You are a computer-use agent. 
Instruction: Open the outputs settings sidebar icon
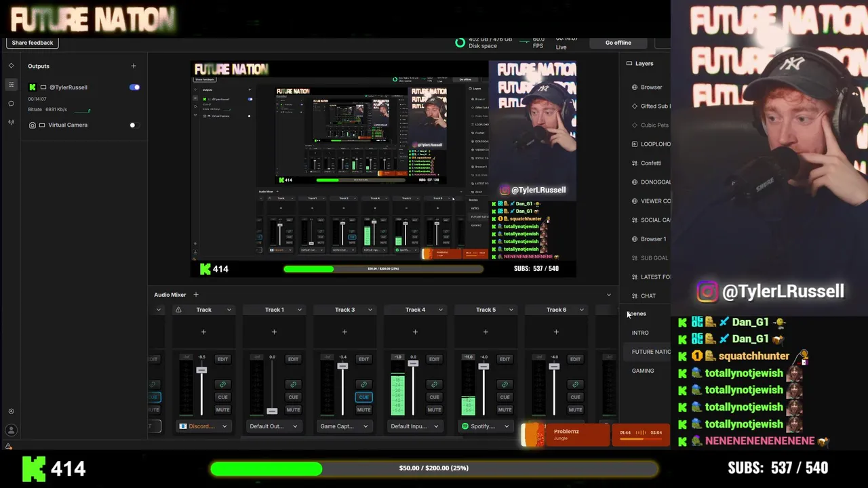pos(11,85)
